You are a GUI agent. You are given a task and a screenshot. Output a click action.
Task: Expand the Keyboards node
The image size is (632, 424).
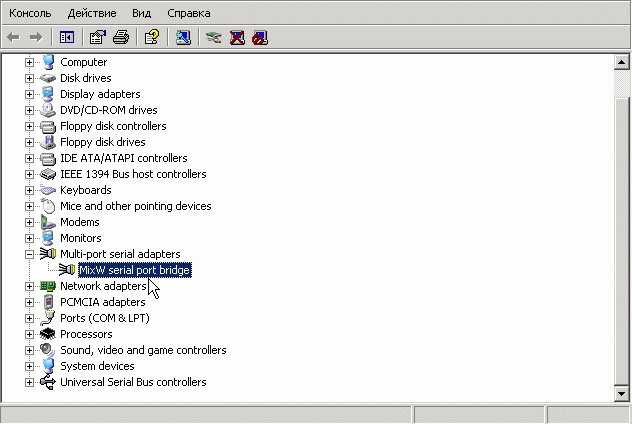click(x=29, y=190)
